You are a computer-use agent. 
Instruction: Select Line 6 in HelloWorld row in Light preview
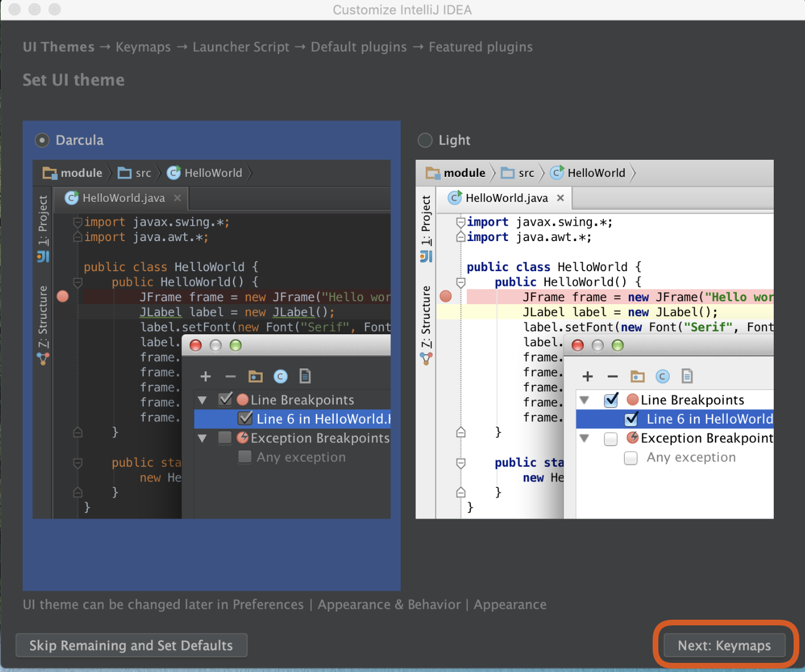pos(709,420)
